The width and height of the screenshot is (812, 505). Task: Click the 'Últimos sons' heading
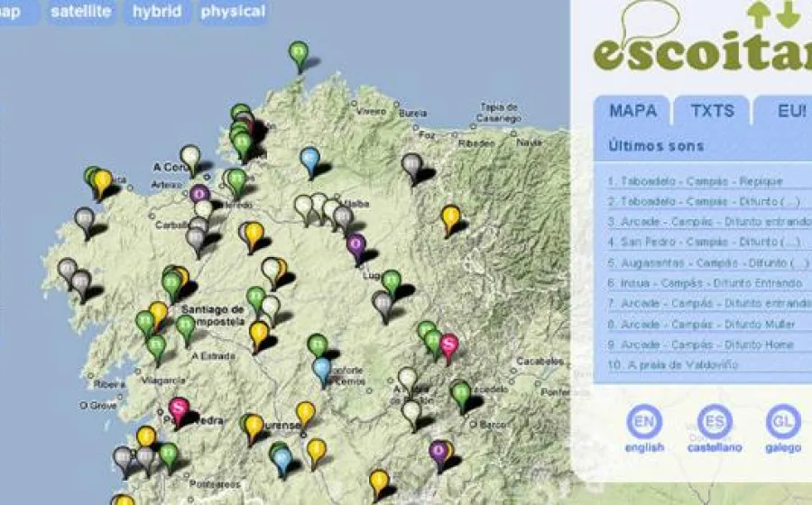coord(656,146)
